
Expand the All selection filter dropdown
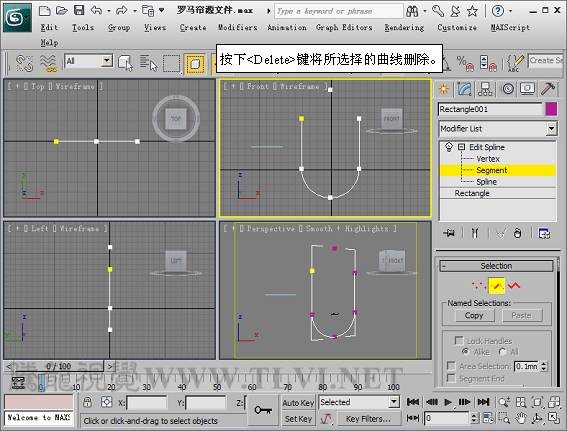coord(106,61)
